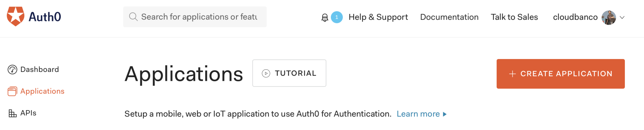Click the plus icon on Create Application

pyautogui.click(x=512, y=74)
